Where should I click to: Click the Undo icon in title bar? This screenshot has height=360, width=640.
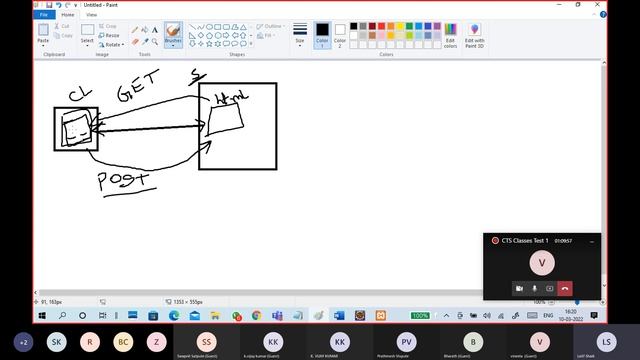[58, 5]
